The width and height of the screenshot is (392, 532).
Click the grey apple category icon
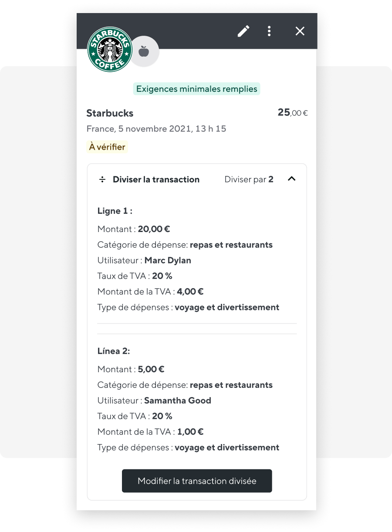144,52
